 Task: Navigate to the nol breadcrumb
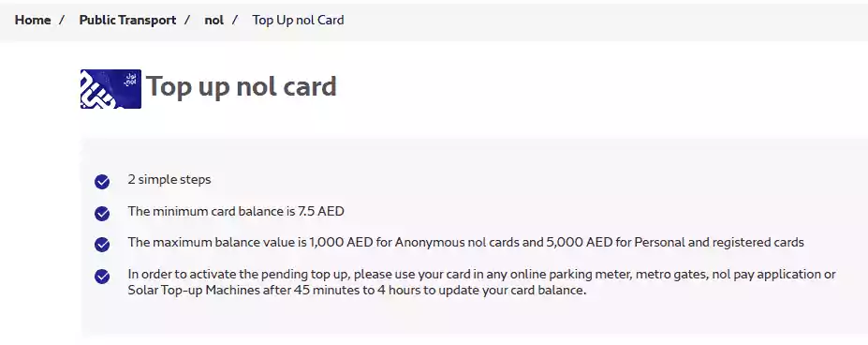tap(214, 20)
